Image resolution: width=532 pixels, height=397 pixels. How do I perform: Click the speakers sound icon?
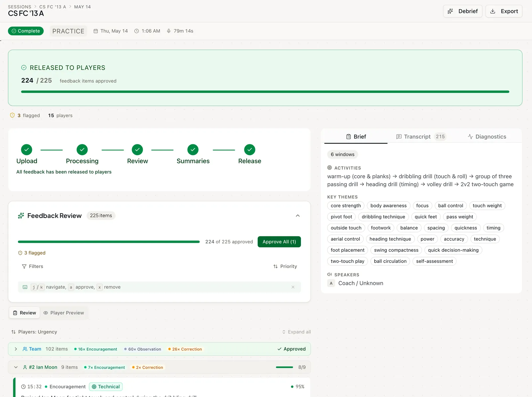click(x=330, y=275)
